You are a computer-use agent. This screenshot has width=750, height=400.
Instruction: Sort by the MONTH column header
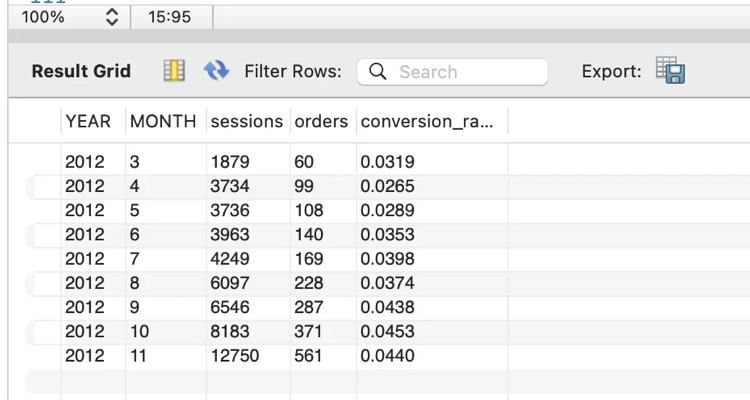click(x=163, y=121)
